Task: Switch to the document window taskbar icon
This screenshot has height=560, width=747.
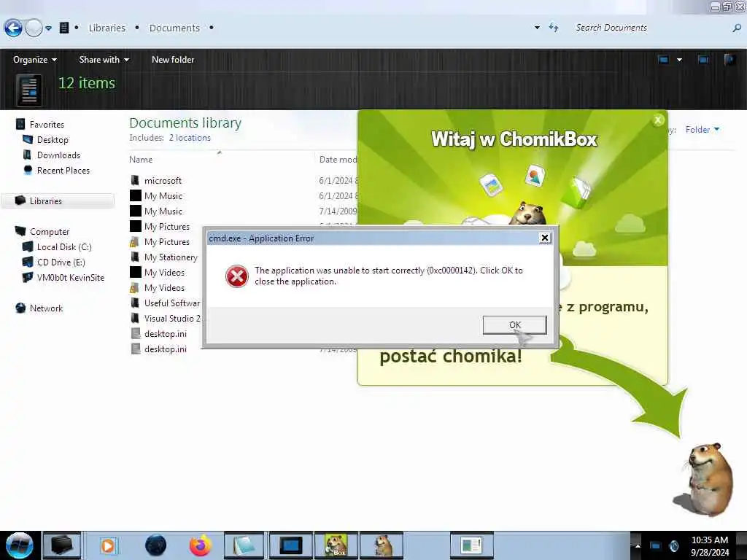Action: point(472,545)
